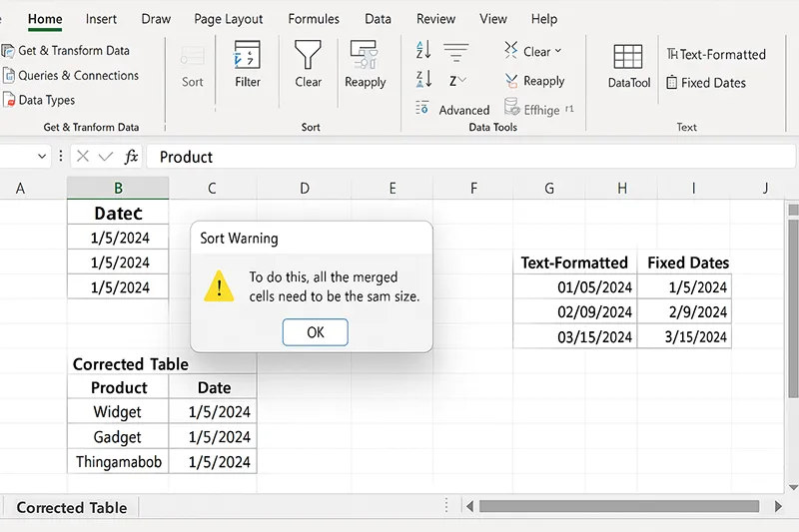Open the Help tab
The width and height of the screenshot is (799, 532).
click(544, 19)
